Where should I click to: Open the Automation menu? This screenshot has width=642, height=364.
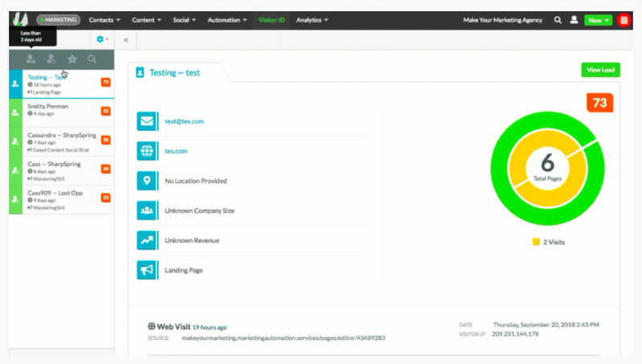coord(227,19)
